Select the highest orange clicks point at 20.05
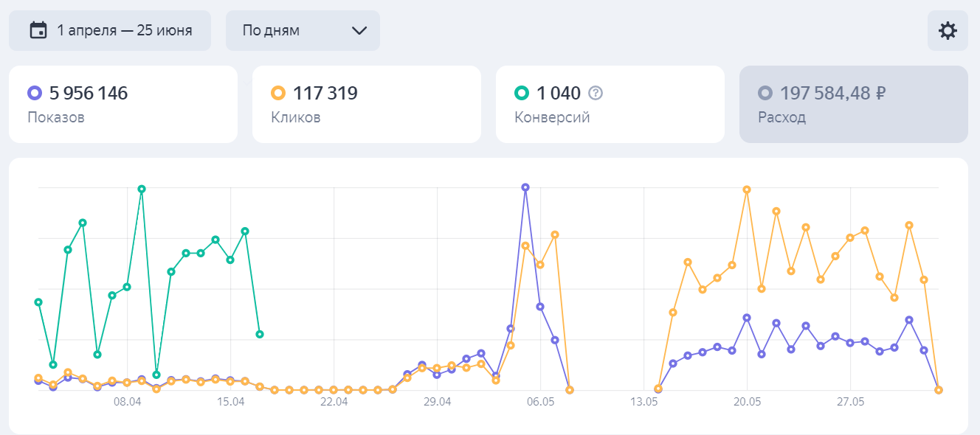 [x=747, y=189]
